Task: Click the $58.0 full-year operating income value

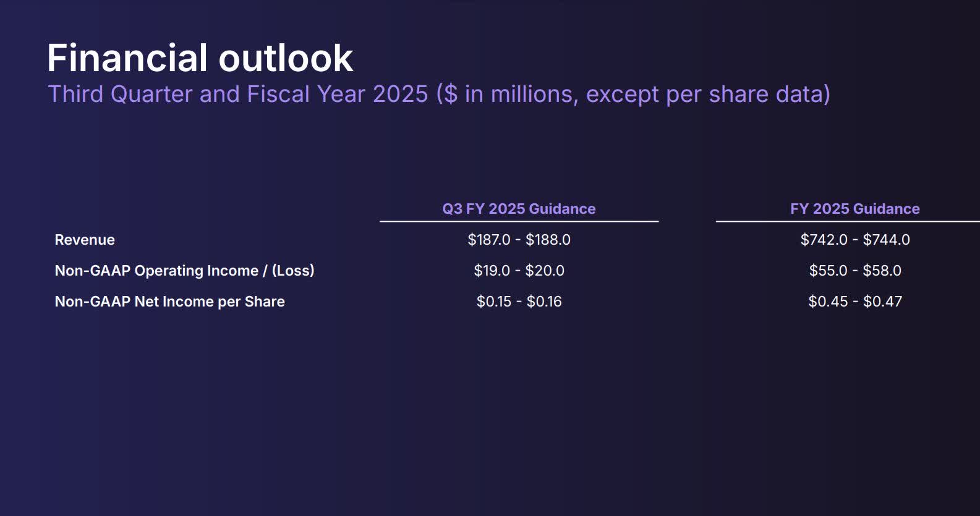Action: click(x=882, y=271)
